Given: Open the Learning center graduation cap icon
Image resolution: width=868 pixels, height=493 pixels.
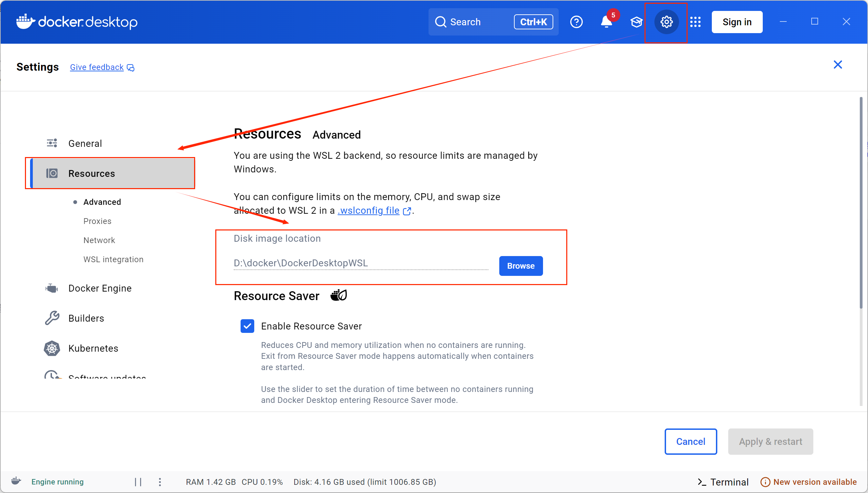Looking at the screenshot, I should 636,22.
